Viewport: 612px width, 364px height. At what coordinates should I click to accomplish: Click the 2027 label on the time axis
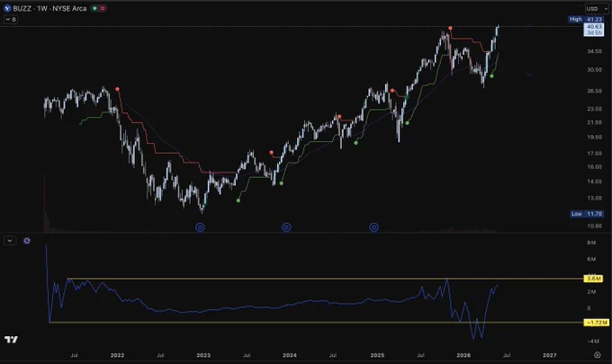click(550, 355)
